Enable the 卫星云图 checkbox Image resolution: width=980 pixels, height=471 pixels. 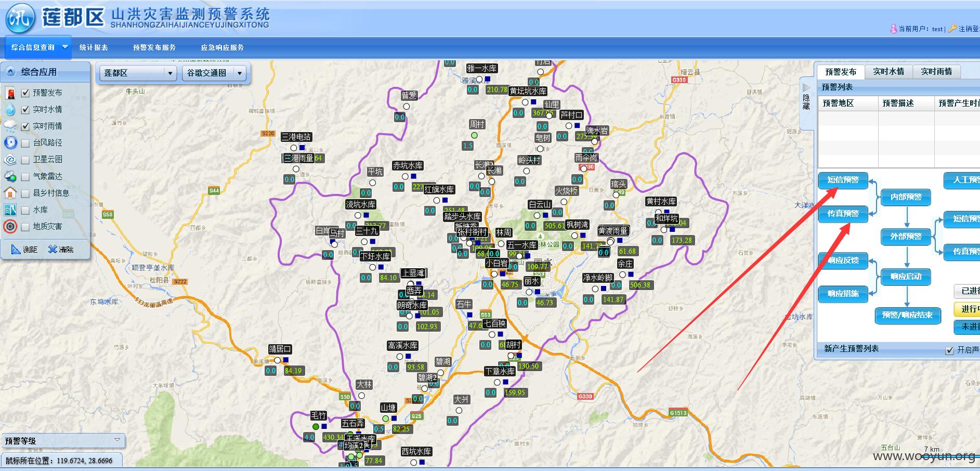point(25,160)
